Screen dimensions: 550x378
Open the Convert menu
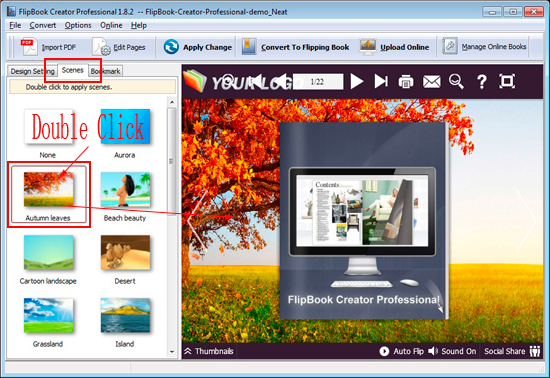[43, 25]
